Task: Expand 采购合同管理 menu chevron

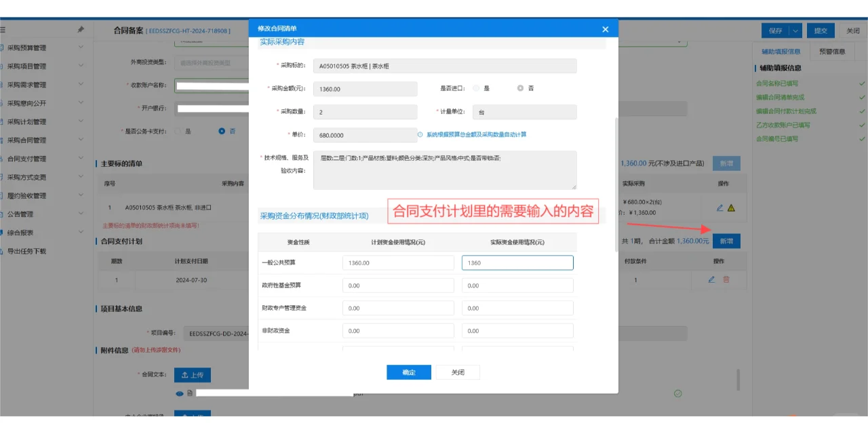Action: pyautogui.click(x=81, y=140)
